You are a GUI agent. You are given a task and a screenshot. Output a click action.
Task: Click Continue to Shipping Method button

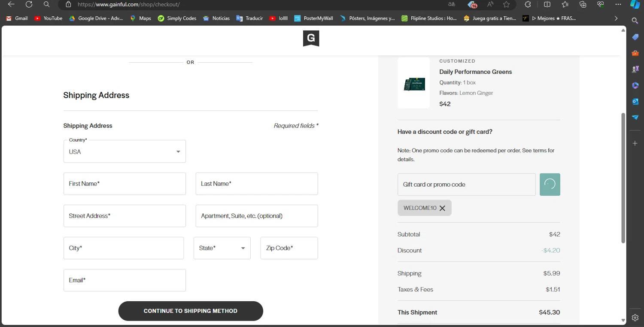click(191, 311)
